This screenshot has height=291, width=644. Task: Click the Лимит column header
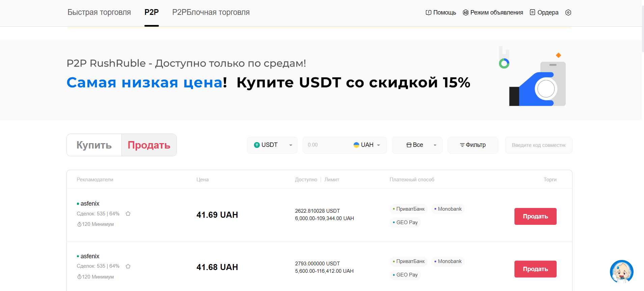point(332,180)
